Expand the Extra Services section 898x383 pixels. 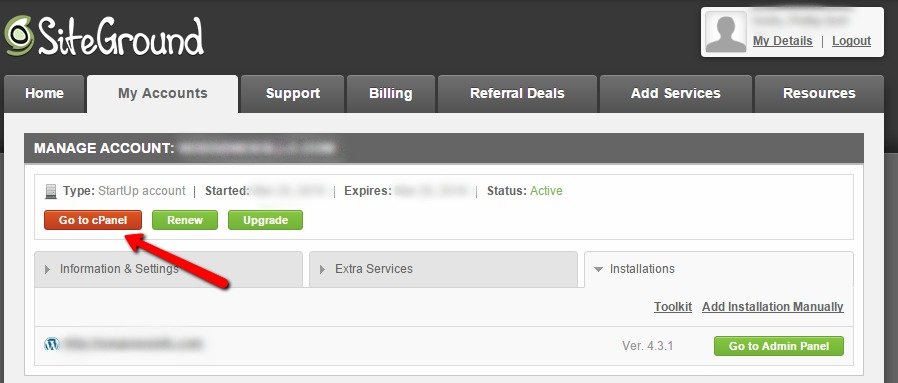point(443,269)
